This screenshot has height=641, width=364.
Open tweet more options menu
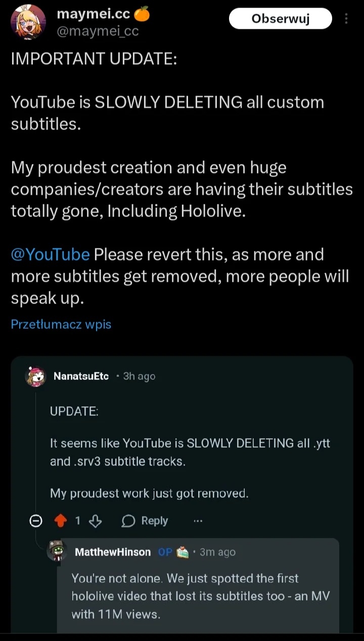tap(346, 19)
